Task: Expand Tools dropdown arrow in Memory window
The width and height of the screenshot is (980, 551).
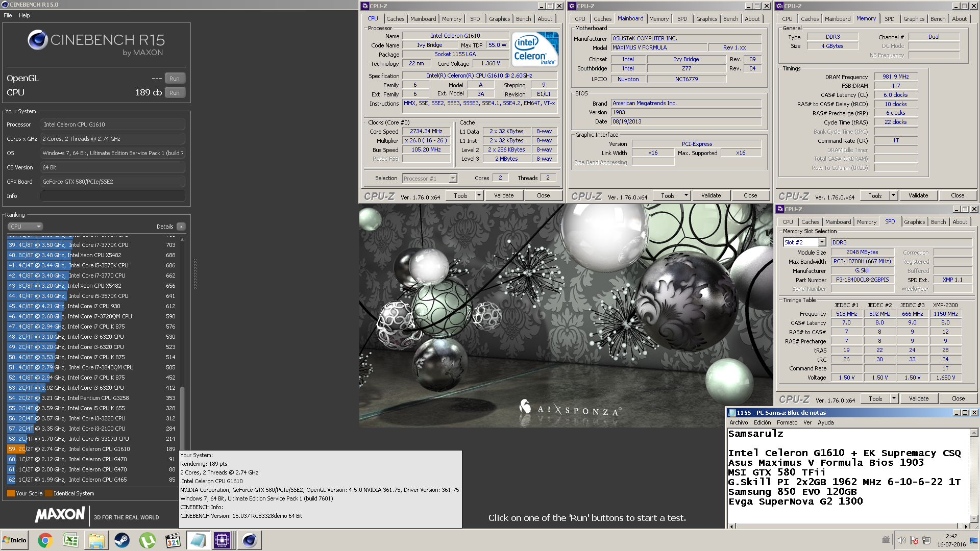Action: [x=893, y=195]
